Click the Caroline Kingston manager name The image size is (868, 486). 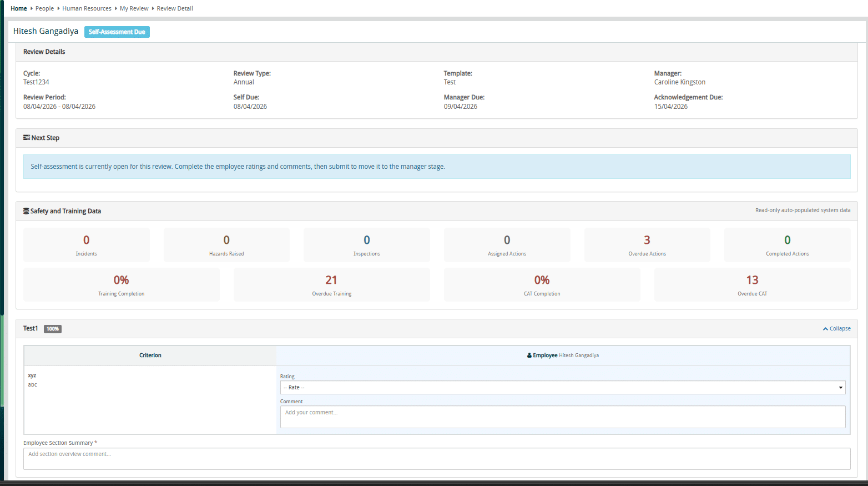[680, 82]
